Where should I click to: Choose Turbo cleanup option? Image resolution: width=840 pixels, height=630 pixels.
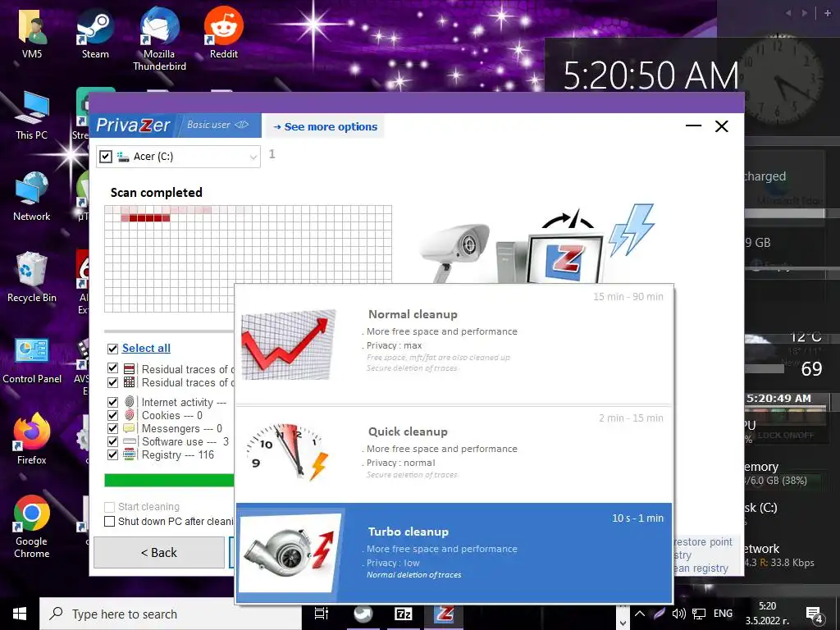pyautogui.click(x=454, y=552)
